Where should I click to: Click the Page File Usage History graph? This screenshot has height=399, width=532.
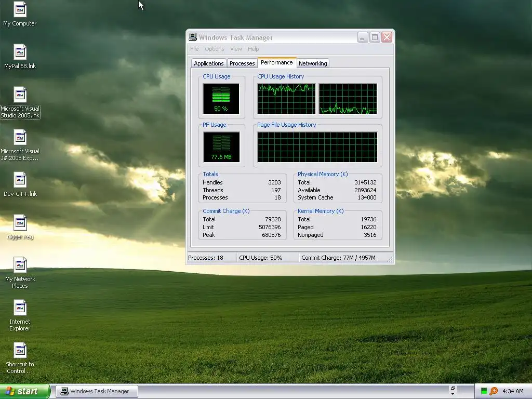(317, 147)
